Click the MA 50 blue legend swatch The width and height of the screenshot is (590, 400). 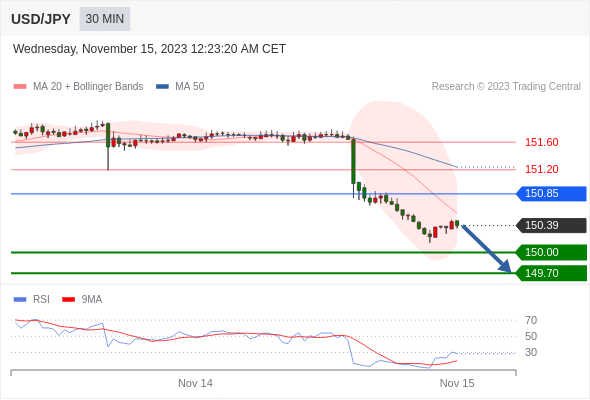click(x=162, y=87)
